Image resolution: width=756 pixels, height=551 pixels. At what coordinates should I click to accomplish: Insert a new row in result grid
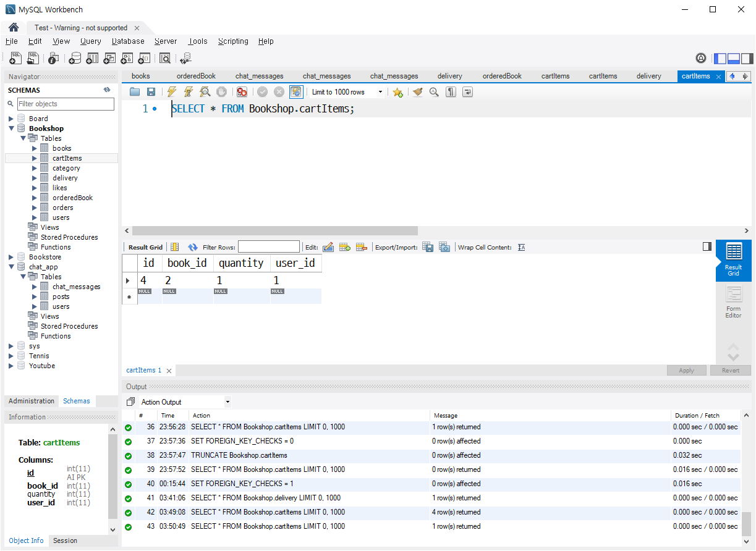click(x=345, y=247)
